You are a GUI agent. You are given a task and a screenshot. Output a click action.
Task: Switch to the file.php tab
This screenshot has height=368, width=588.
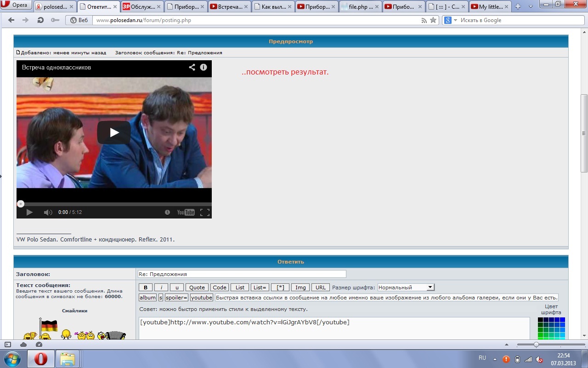tap(358, 7)
